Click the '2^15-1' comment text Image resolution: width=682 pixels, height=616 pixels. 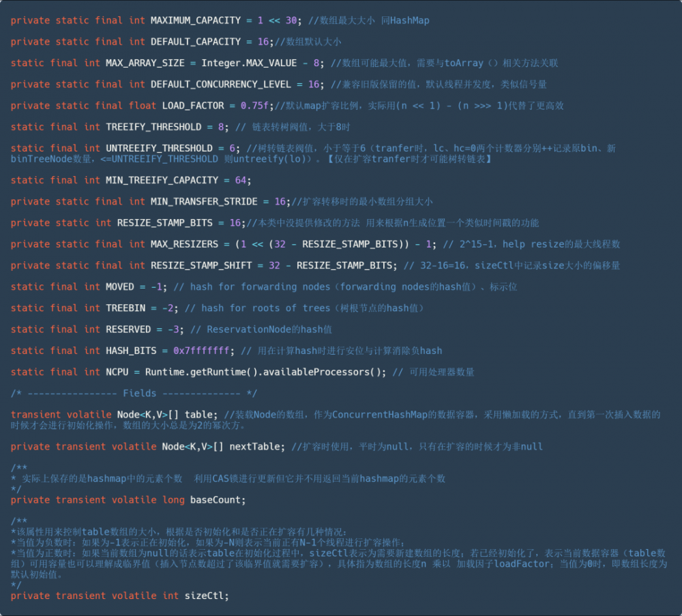pyautogui.click(x=476, y=244)
